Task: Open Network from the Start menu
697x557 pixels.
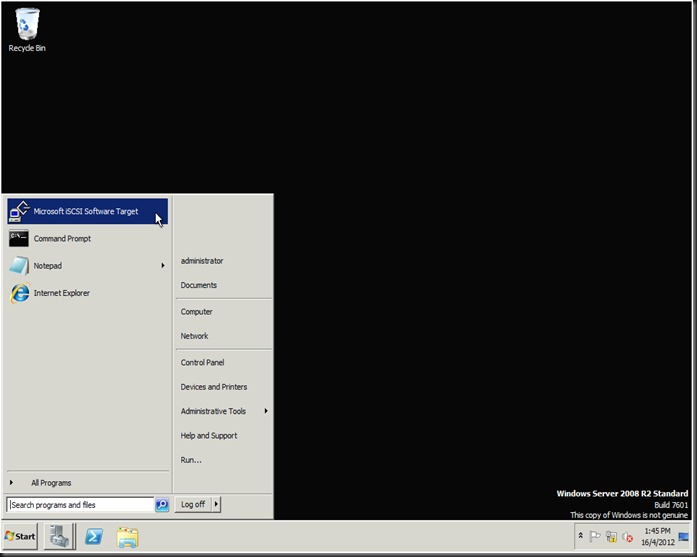Action: tap(194, 336)
